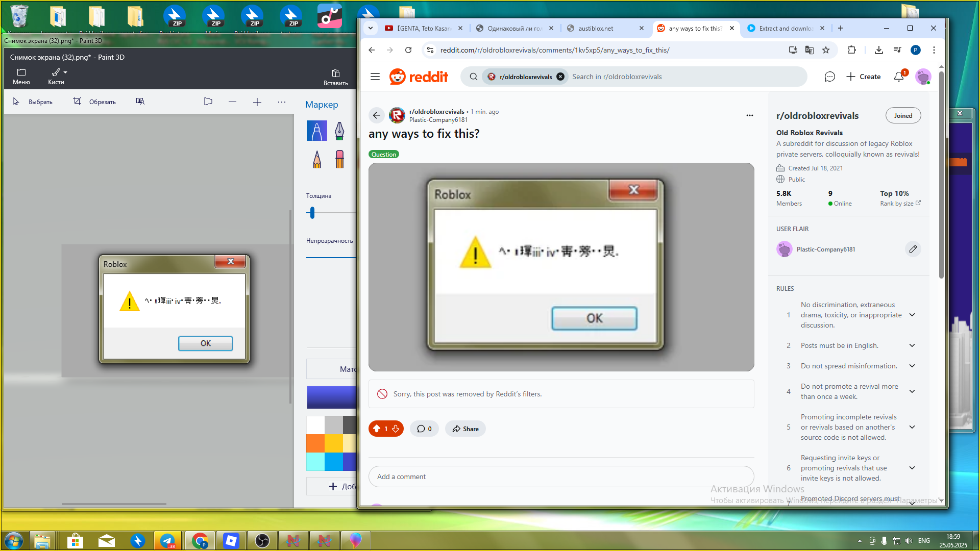Click the Chrome address bar URL
The width and height of the screenshot is (980, 551).
[555, 50]
